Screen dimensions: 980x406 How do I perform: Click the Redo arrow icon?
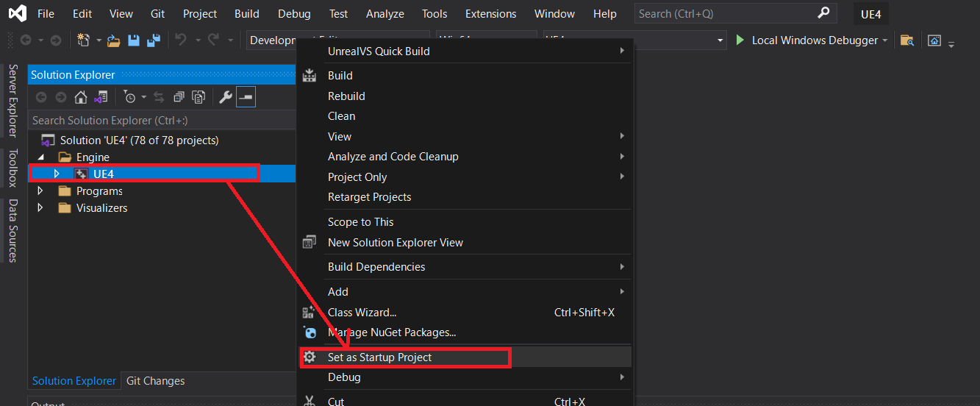click(x=213, y=40)
